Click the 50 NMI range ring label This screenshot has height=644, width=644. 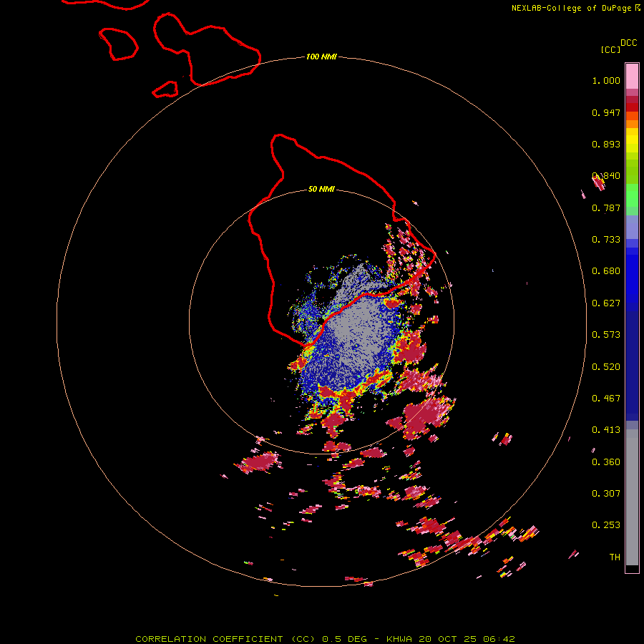[x=321, y=190]
